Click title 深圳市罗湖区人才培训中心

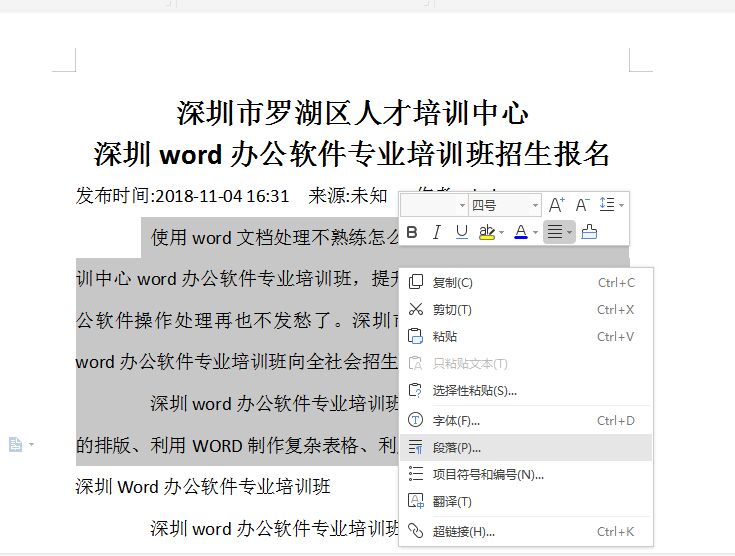[352, 113]
